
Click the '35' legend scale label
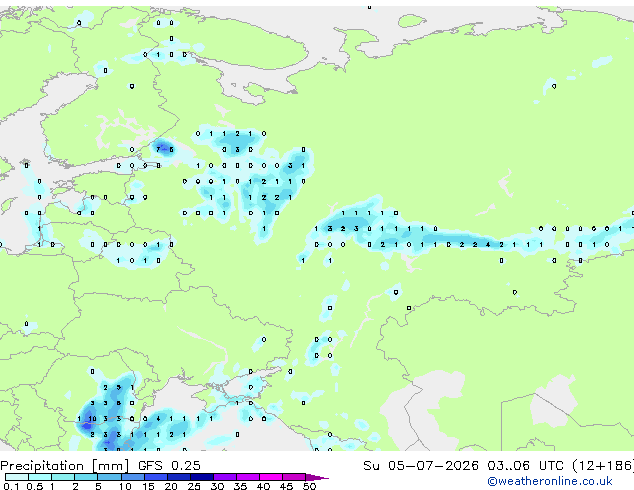(x=240, y=486)
